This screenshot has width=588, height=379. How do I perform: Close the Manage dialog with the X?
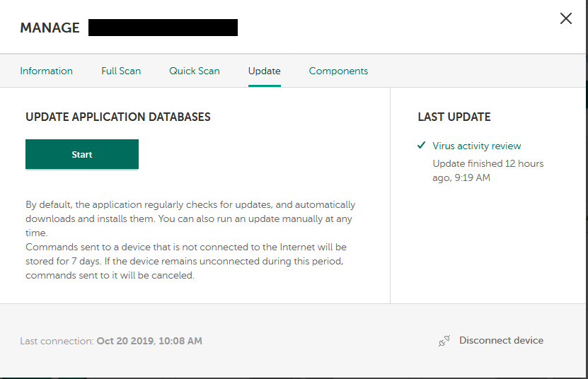(x=565, y=19)
